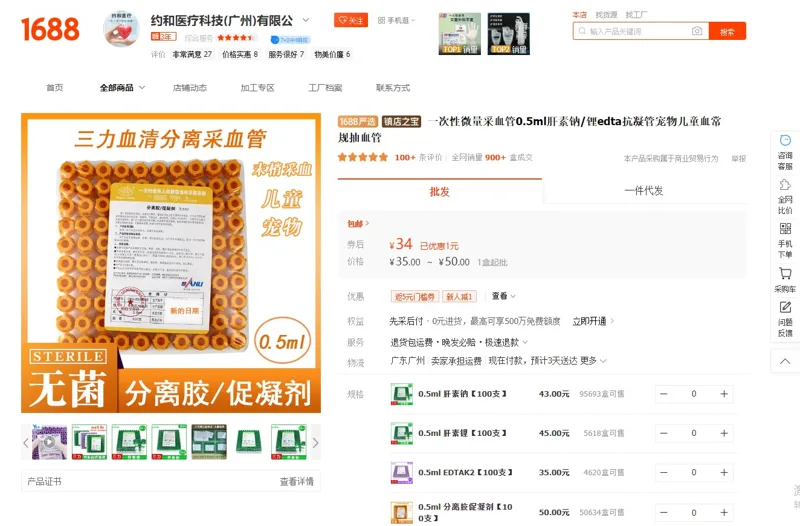Click the 查看详情 certificate link

pos(296,482)
